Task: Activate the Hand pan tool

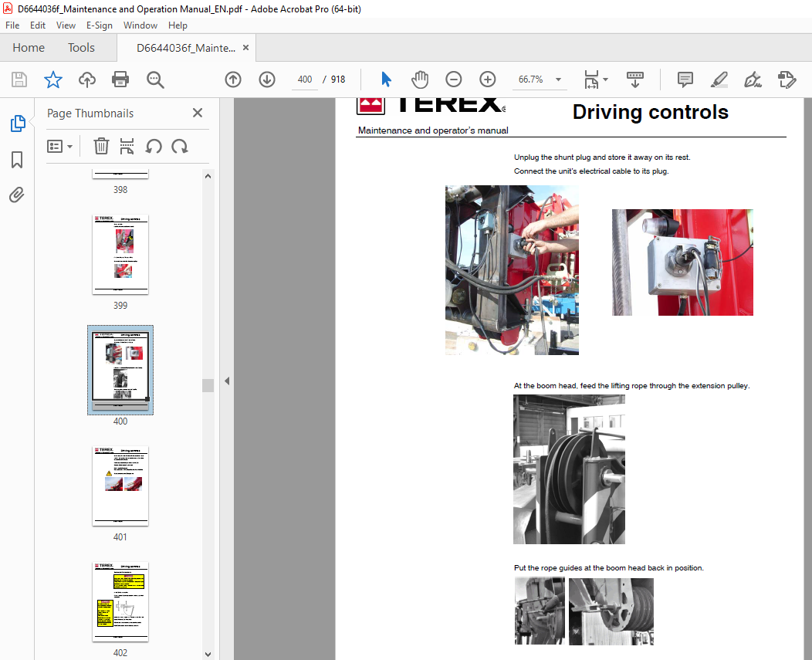Action: [x=419, y=80]
